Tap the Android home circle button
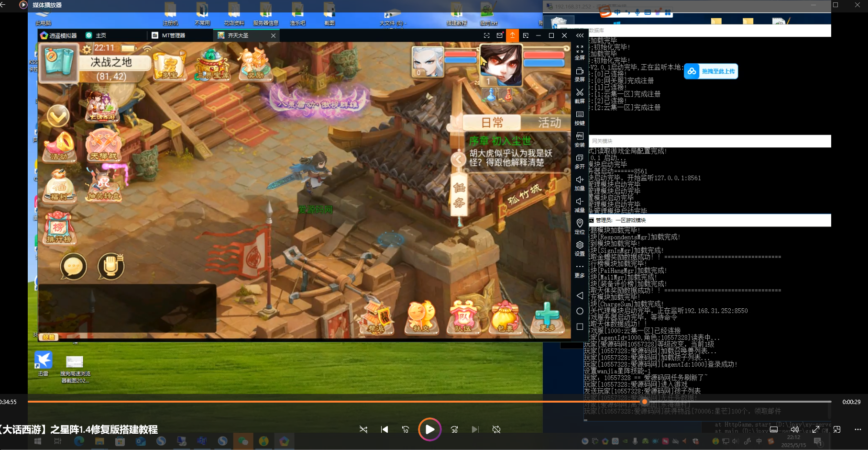The image size is (868, 450). pyautogui.click(x=580, y=311)
